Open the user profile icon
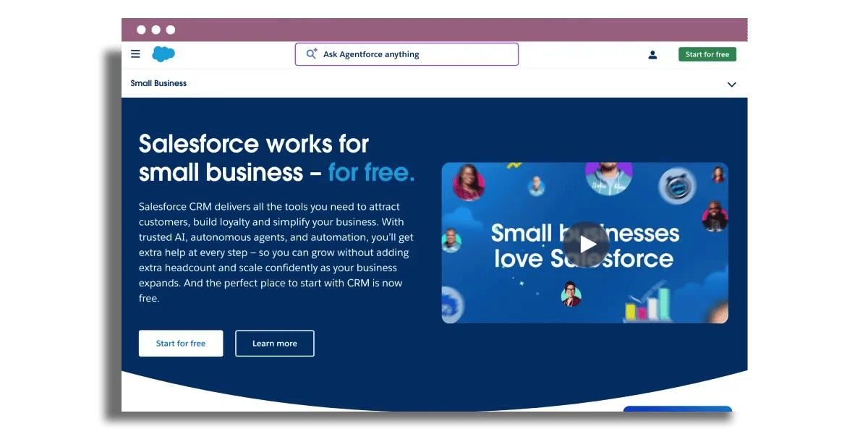868x434 pixels. (x=652, y=54)
